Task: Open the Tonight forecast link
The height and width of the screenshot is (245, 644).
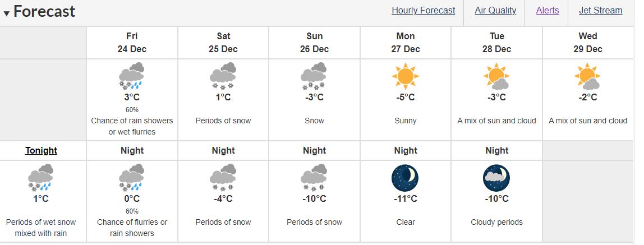Action: pos(41,151)
